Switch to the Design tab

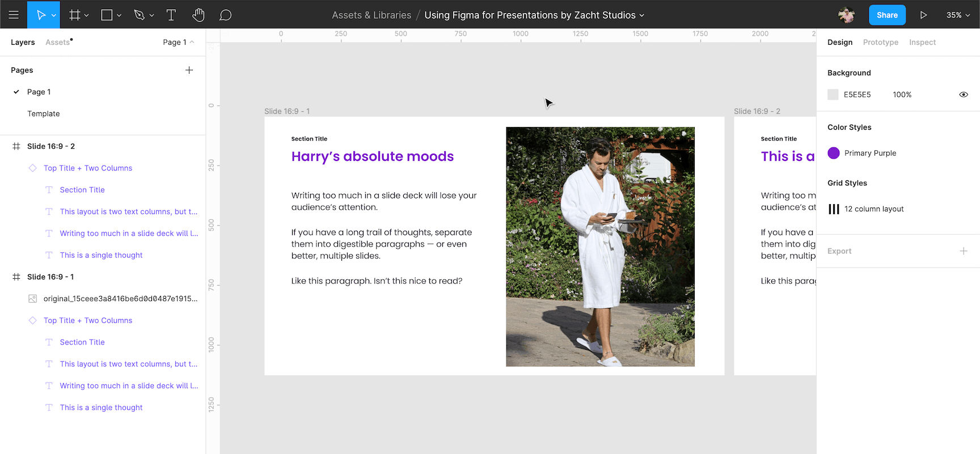[x=840, y=42]
